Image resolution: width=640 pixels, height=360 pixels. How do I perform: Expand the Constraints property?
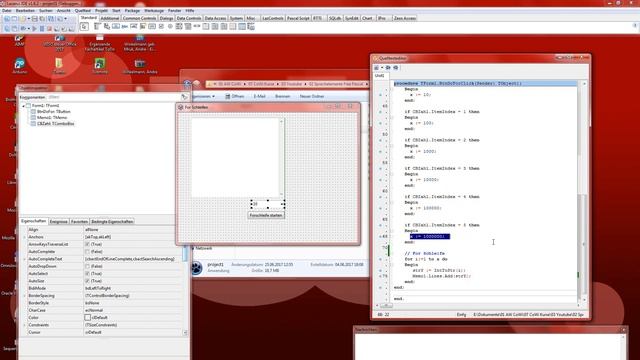click(24, 325)
